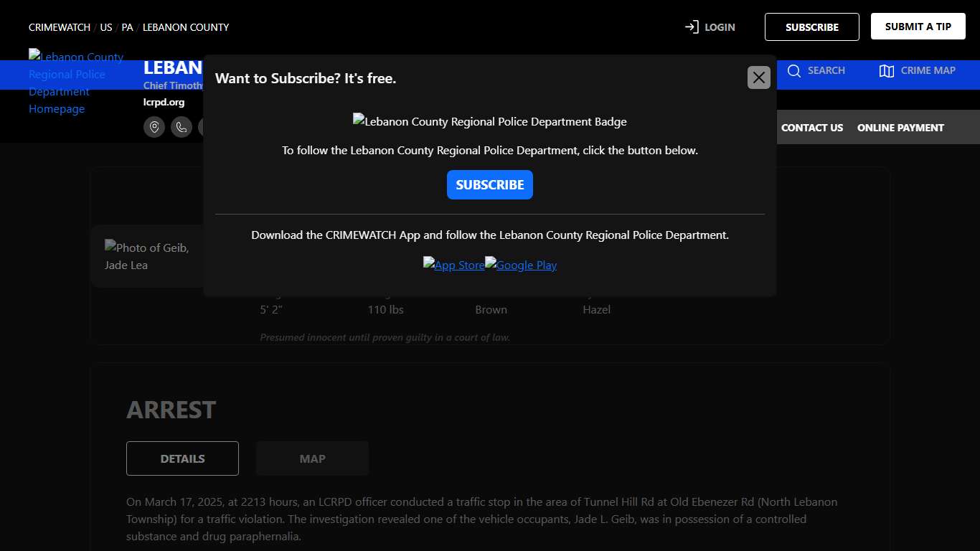Click the Subscribe button in top header
980x551 pixels.
pos(811,27)
